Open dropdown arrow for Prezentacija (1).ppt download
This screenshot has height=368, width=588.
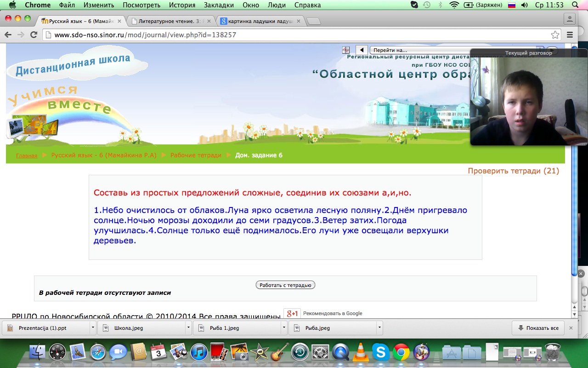[x=93, y=328]
